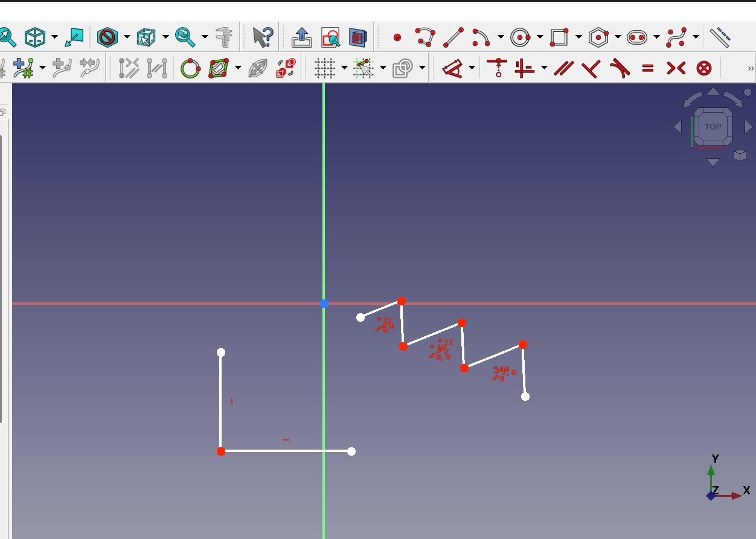Viewport: 756px width, 539px height.
Task: Select the Create slot tool
Action: (636, 37)
